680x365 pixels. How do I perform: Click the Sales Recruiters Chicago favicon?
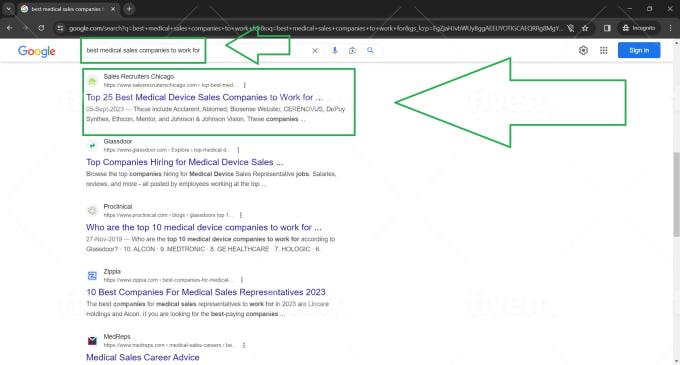92,81
